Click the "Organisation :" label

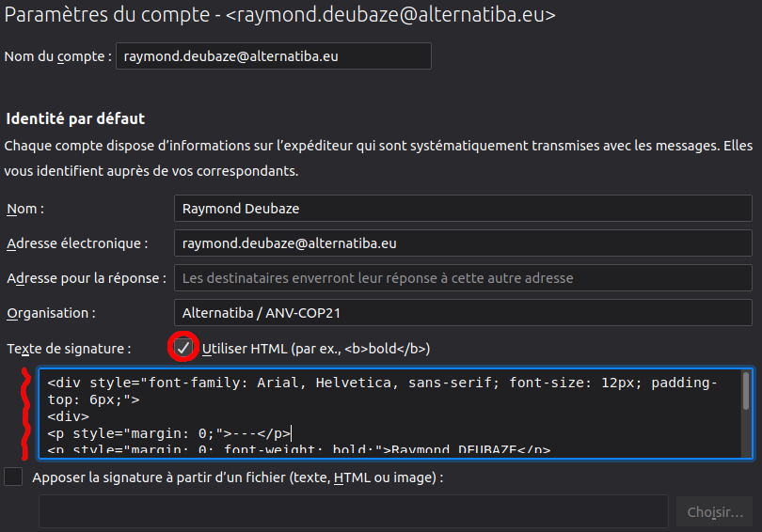[x=52, y=313]
